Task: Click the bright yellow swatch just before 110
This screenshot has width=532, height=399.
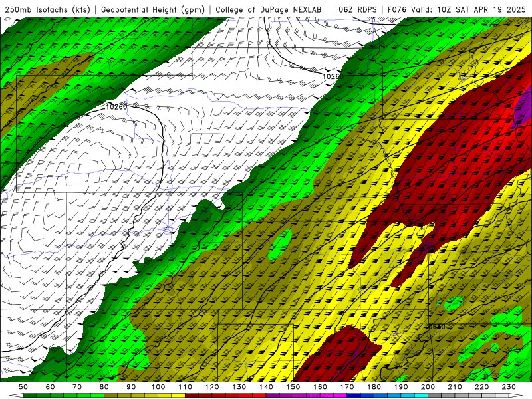Action: (x=178, y=396)
